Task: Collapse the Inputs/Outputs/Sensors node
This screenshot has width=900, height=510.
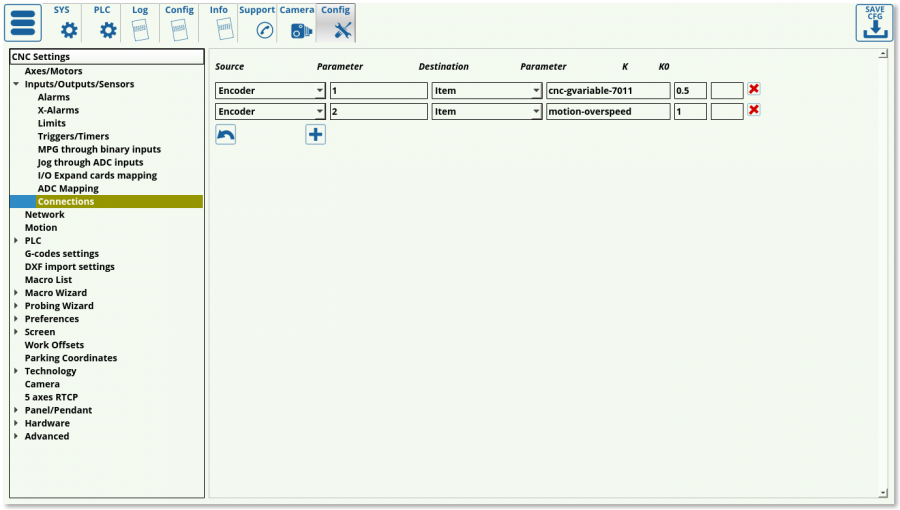Action: point(16,85)
